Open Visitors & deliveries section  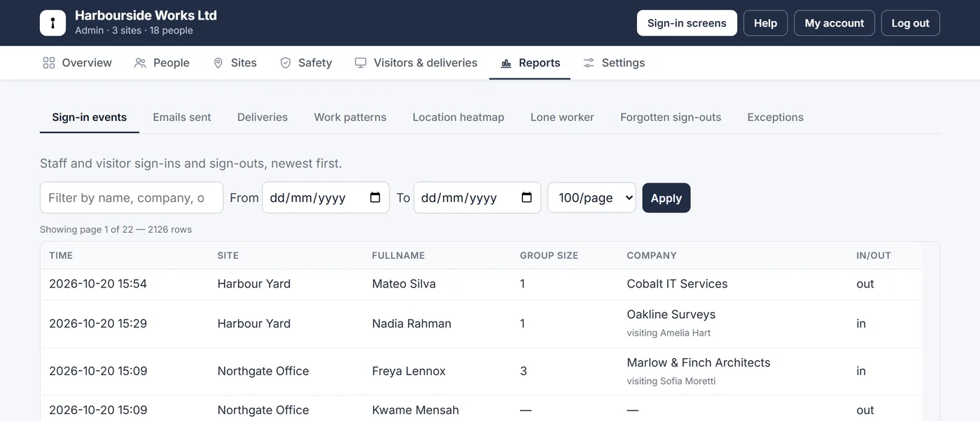(x=416, y=63)
